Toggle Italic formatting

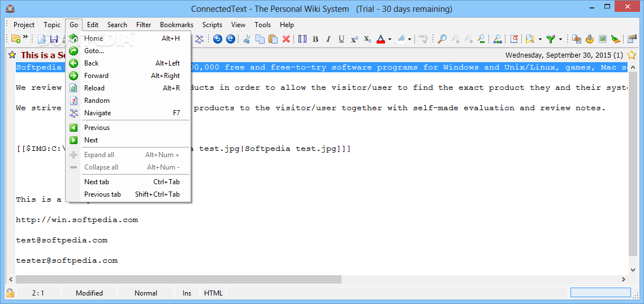[x=328, y=40]
